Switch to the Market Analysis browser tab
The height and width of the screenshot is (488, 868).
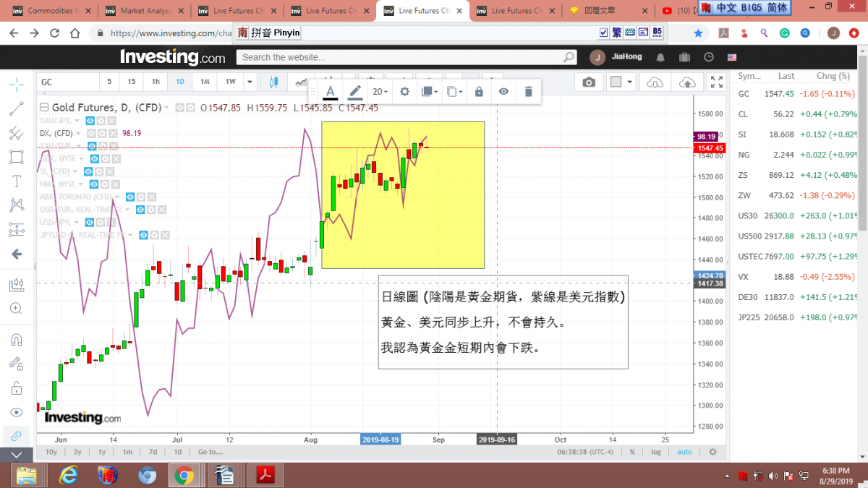pyautogui.click(x=145, y=11)
